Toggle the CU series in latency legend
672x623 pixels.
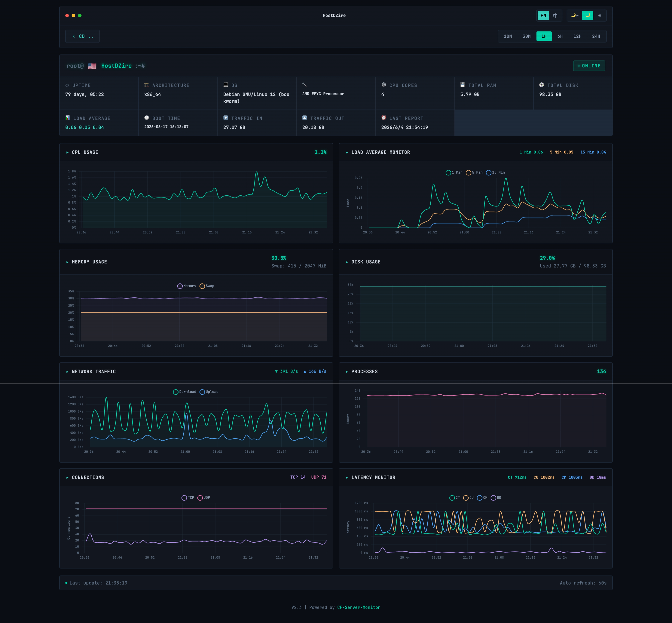point(469,498)
